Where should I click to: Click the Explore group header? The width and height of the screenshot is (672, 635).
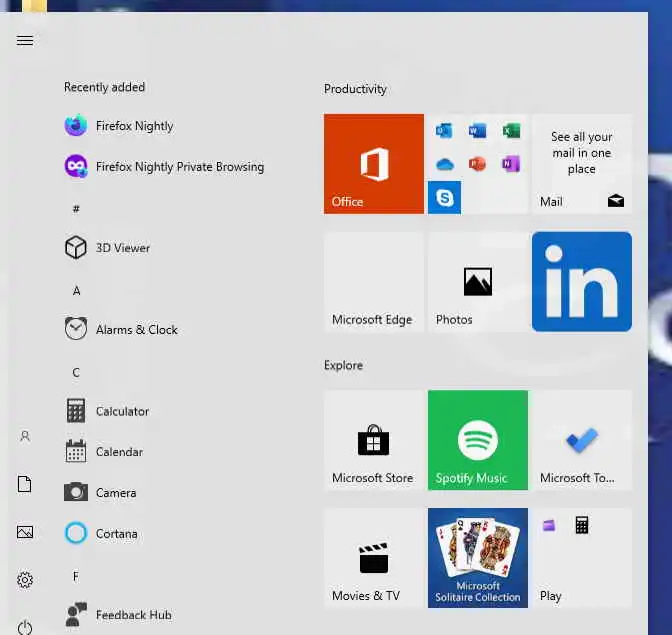343,365
